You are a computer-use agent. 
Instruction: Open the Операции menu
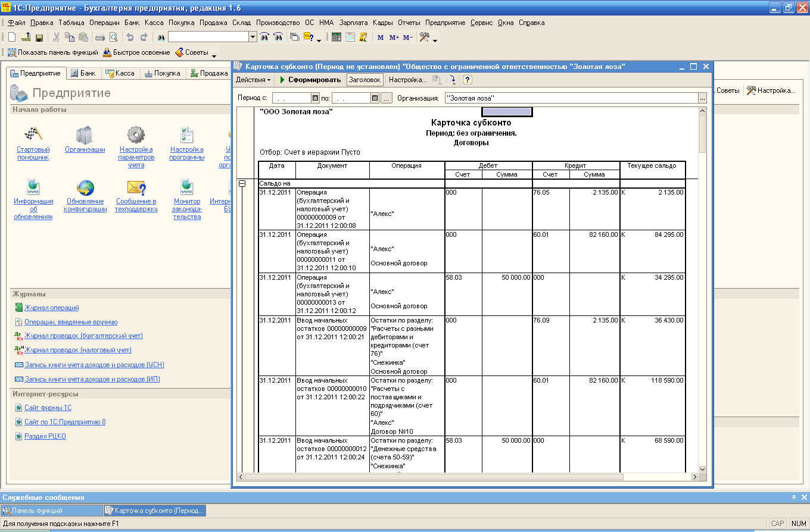point(104,23)
